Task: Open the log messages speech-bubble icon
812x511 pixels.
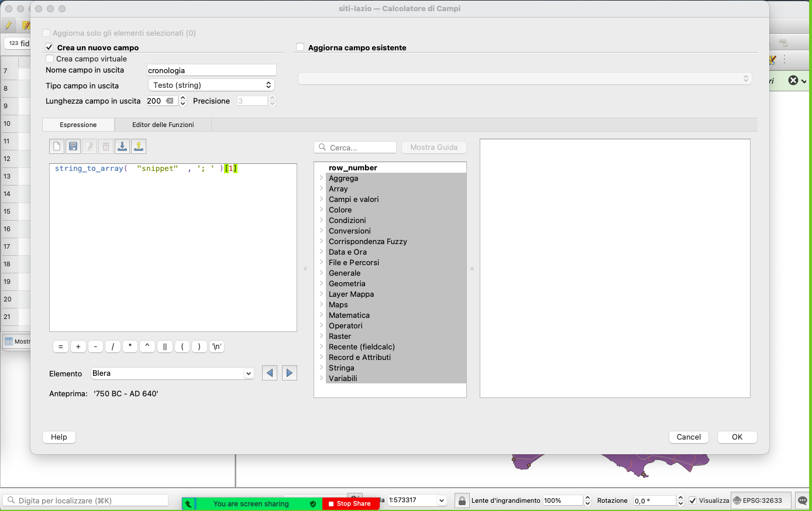Action: [803, 500]
